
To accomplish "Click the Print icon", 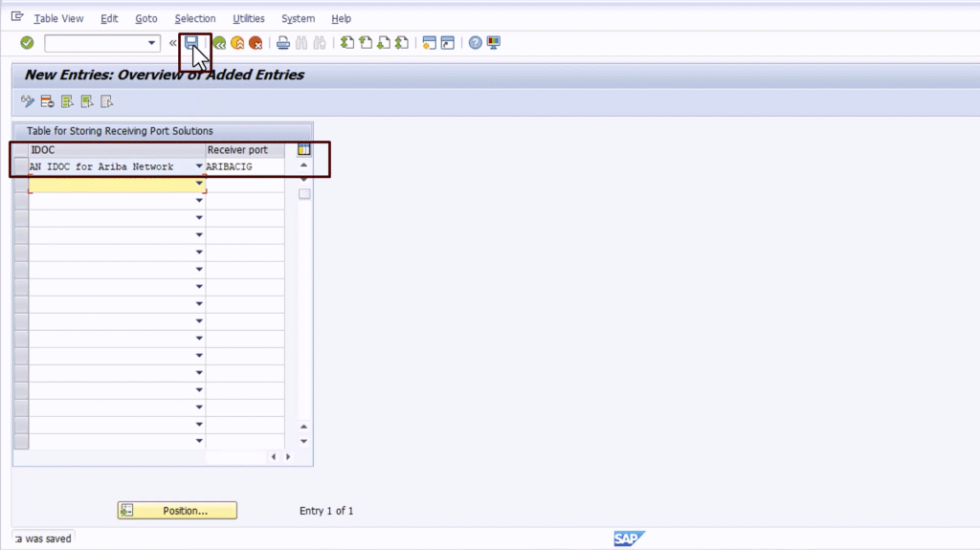I will (283, 42).
